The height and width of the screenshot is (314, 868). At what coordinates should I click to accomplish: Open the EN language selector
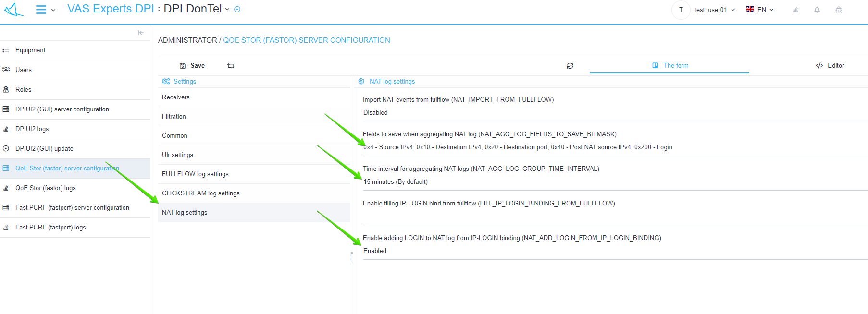[x=760, y=10]
